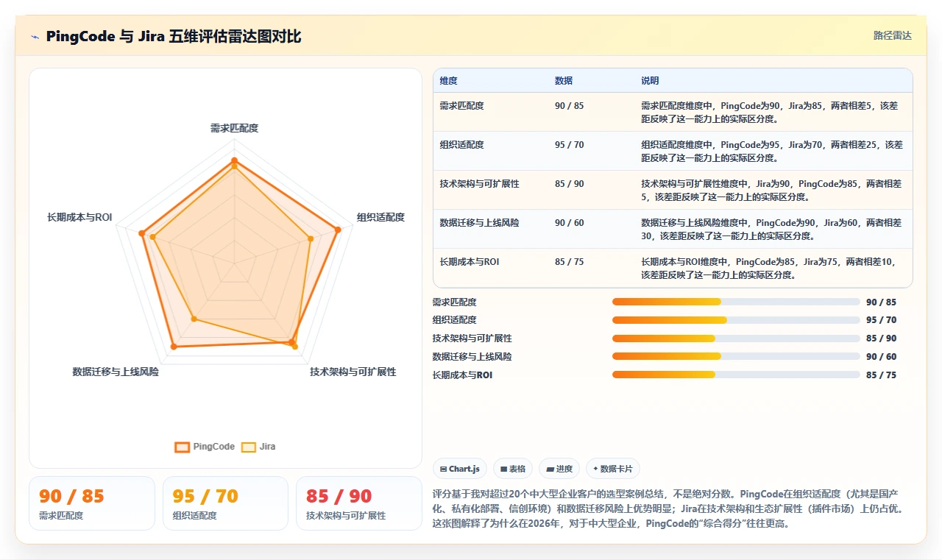Click the PingCode point on the 组织适配度 axis
Screen dimensions: 942x560
(338, 230)
